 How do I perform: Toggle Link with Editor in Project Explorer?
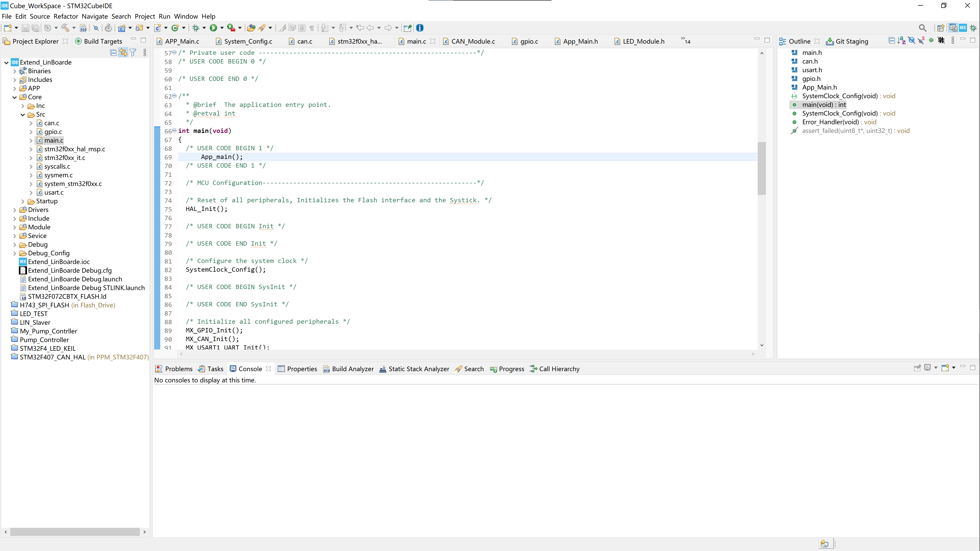pos(123,53)
